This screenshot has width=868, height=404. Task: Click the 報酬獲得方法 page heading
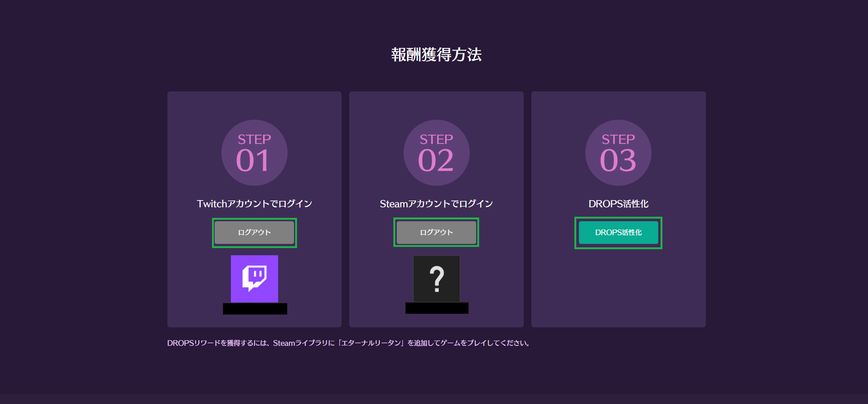point(436,55)
